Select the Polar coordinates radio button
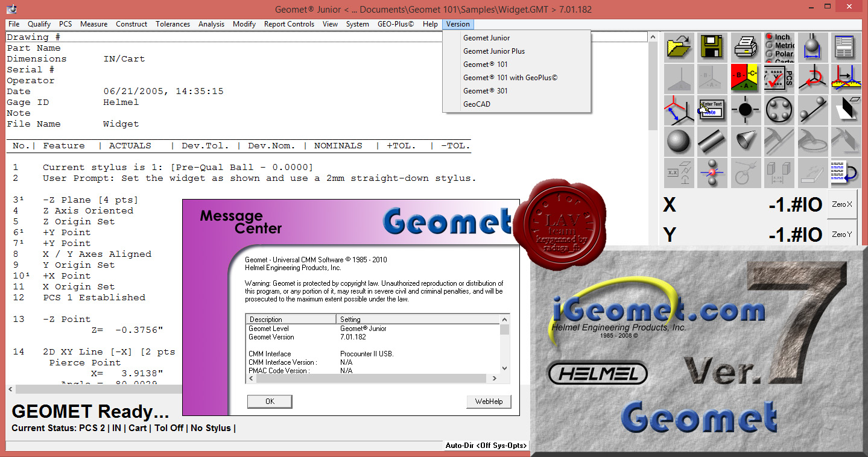 [769, 54]
